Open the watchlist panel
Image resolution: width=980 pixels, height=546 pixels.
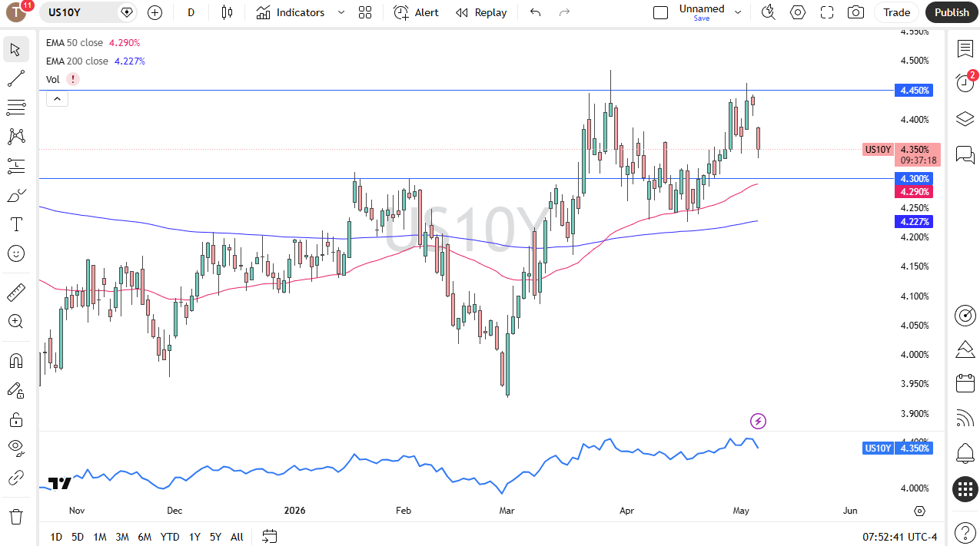coord(965,49)
